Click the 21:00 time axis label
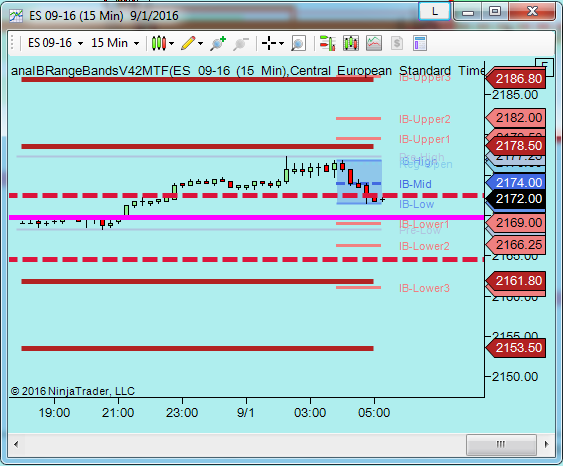The height and width of the screenshot is (466, 563). point(118,413)
